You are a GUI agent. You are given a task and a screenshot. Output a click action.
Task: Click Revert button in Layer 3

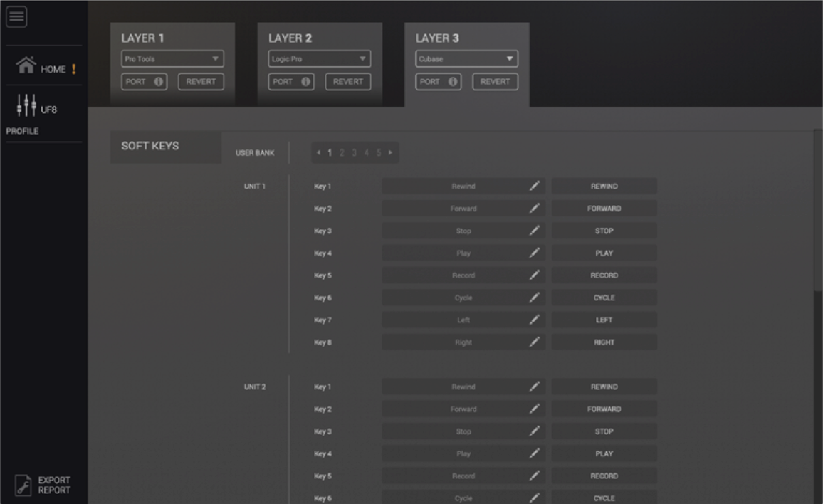point(495,82)
